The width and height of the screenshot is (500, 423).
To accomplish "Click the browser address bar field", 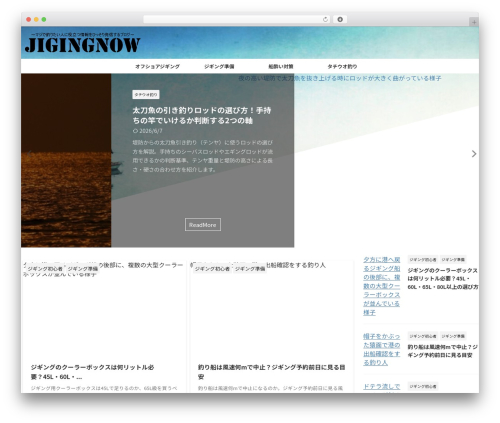I will [x=237, y=19].
